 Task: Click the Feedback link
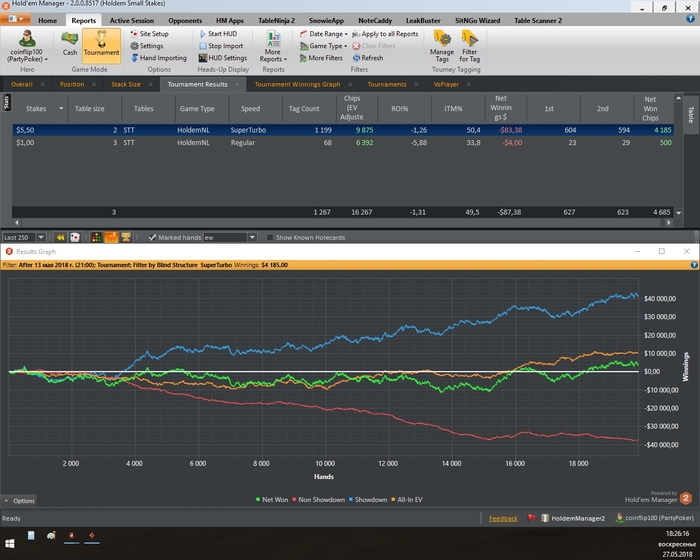503,518
